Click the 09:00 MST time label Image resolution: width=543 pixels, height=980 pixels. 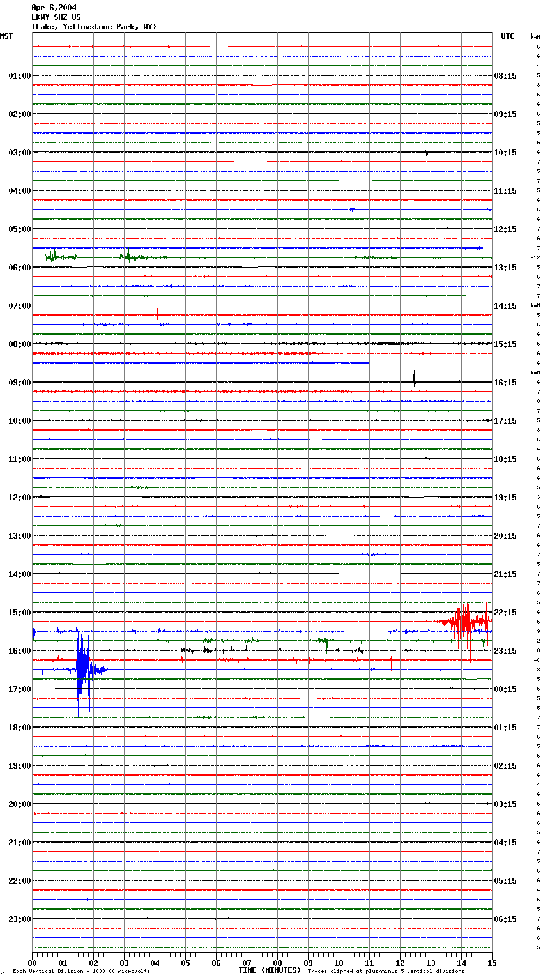[x=20, y=383]
